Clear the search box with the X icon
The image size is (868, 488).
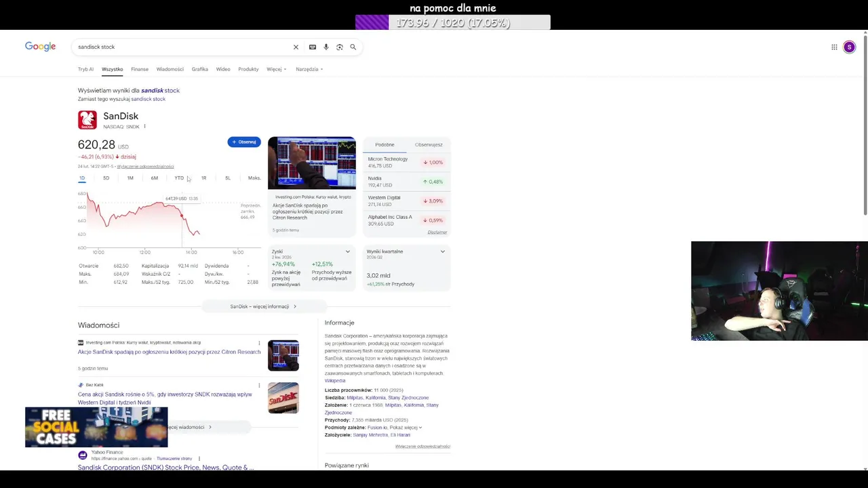pyautogui.click(x=296, y=47)
